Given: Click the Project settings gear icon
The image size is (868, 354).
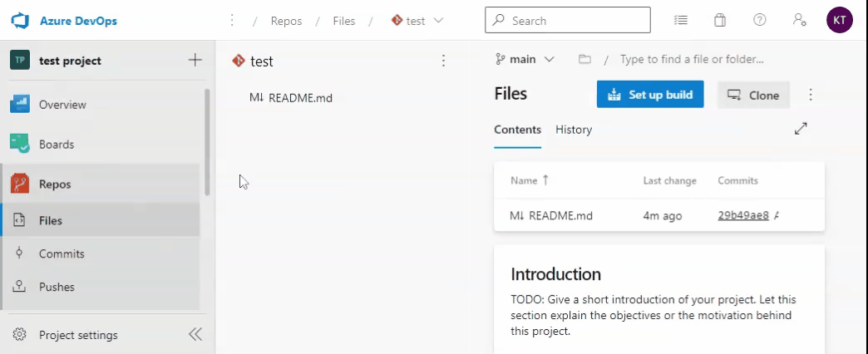Looking at the screenshot, I should (19, 334).
